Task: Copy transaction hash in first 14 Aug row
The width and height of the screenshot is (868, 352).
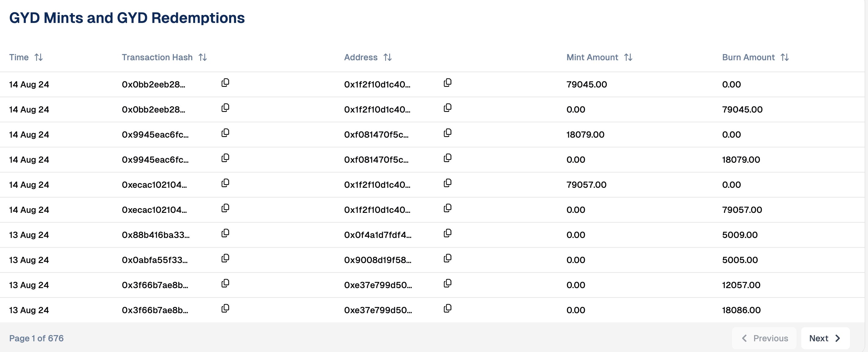Action: (225, 83)
